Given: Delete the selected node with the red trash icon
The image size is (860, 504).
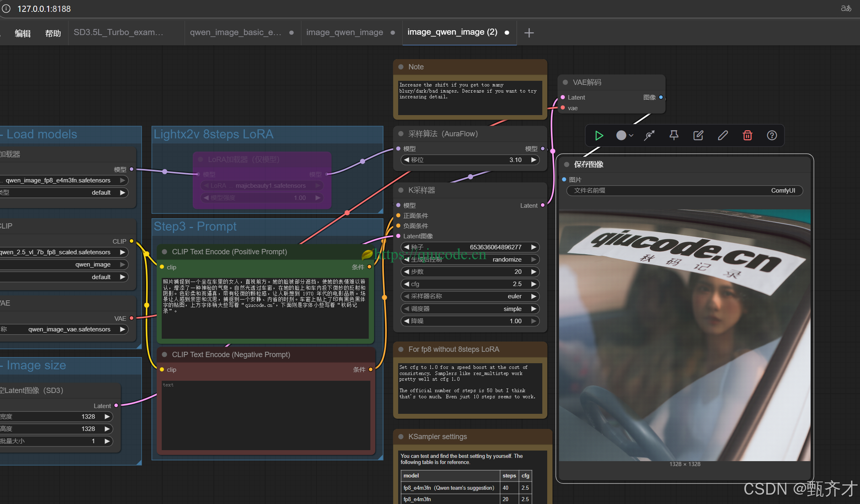Looking at the screenshot, I should (747, 135).
